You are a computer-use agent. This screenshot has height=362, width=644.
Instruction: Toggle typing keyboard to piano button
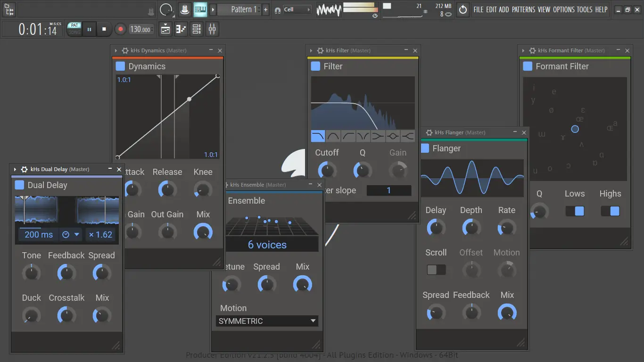coord(200,9)
